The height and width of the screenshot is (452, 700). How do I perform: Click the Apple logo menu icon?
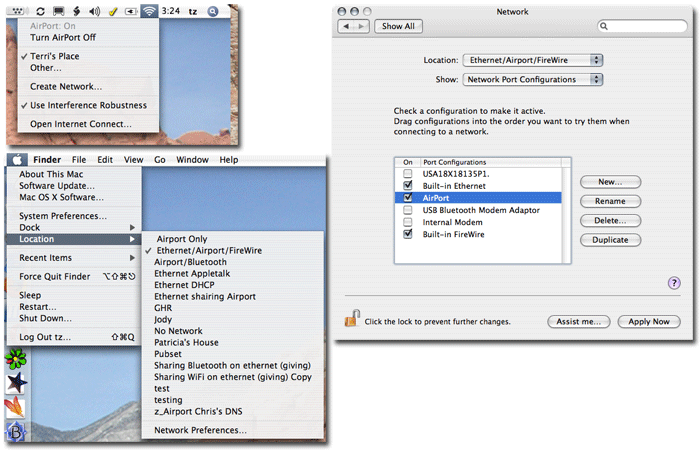18,160
